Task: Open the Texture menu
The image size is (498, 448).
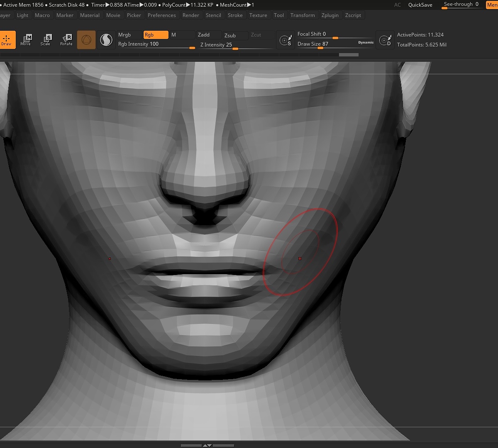Action: coord(258,15)
